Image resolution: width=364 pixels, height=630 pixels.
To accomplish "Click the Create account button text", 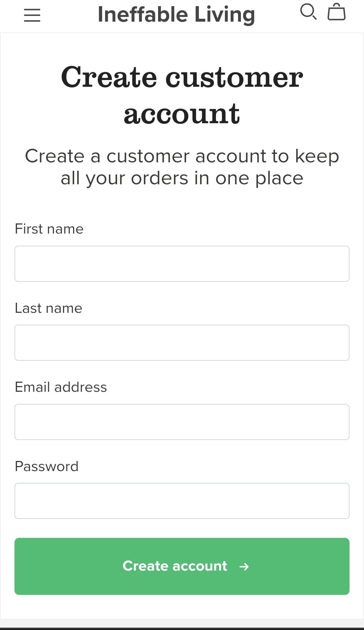I will (x=175, y=566).
